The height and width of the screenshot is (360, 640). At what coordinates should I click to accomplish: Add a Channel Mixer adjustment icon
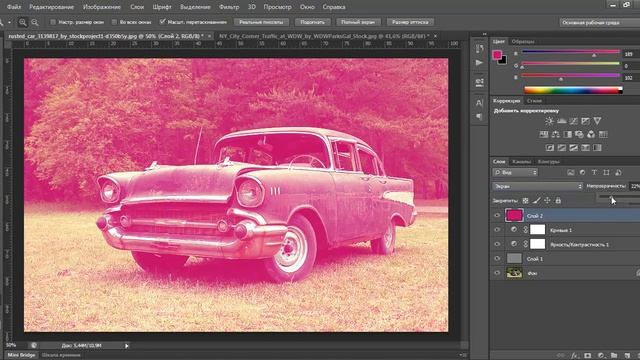click(591, 134)
